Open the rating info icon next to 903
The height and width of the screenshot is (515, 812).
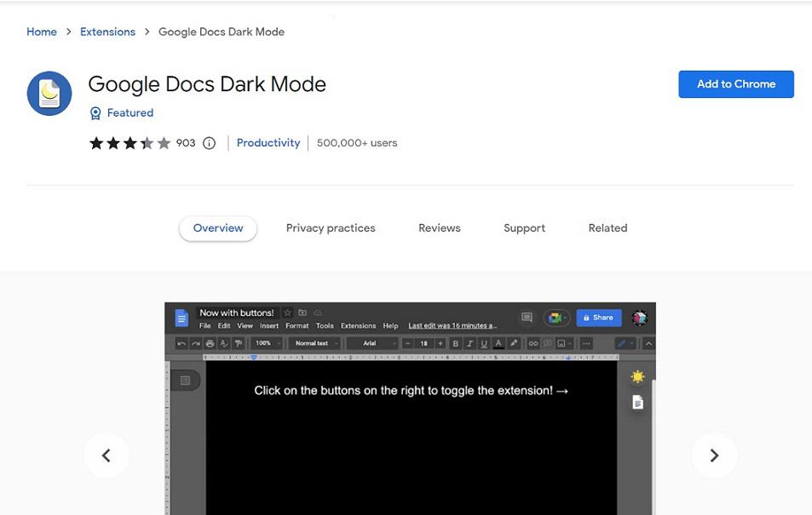pyautogui.click(x=209, y=143)
